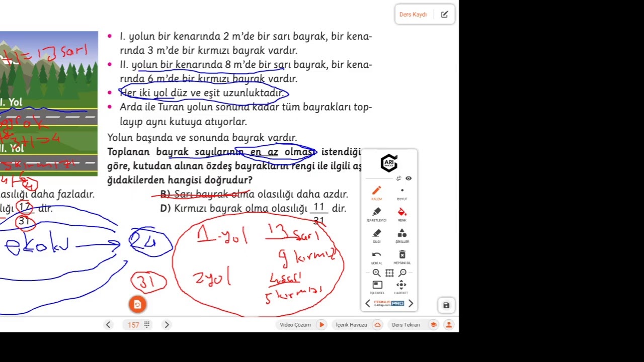Rotate the tool panel orientation
This screenshot has width=644, height=362.
click(x=398, y=178)
